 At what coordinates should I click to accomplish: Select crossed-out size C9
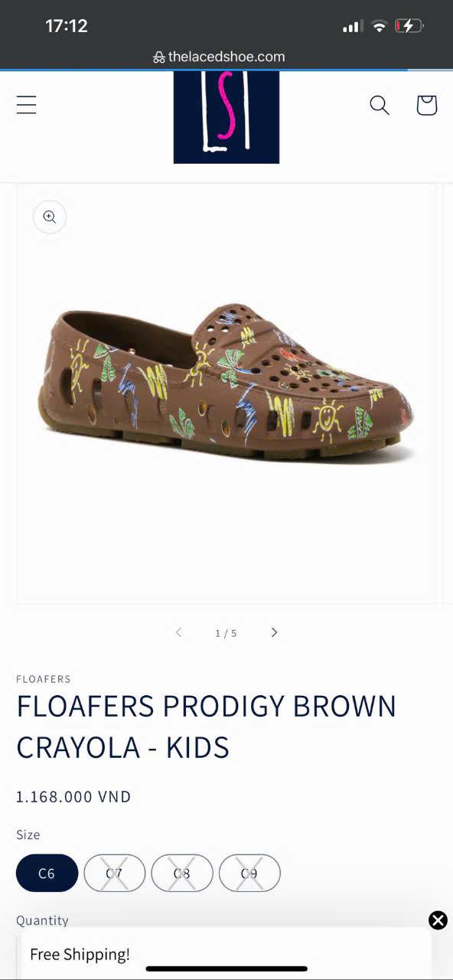tap(249, 873)
